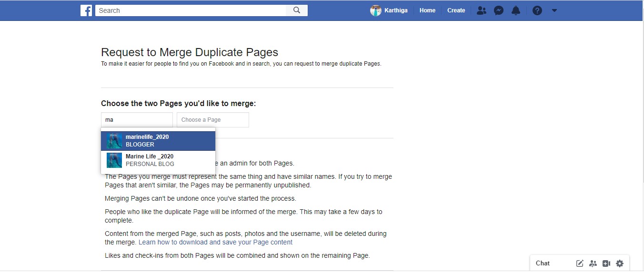The height and width of the screenshot is (273, 644).
Task: Click the new message compose icon in Chat
Action: click(x=580, y=263)
